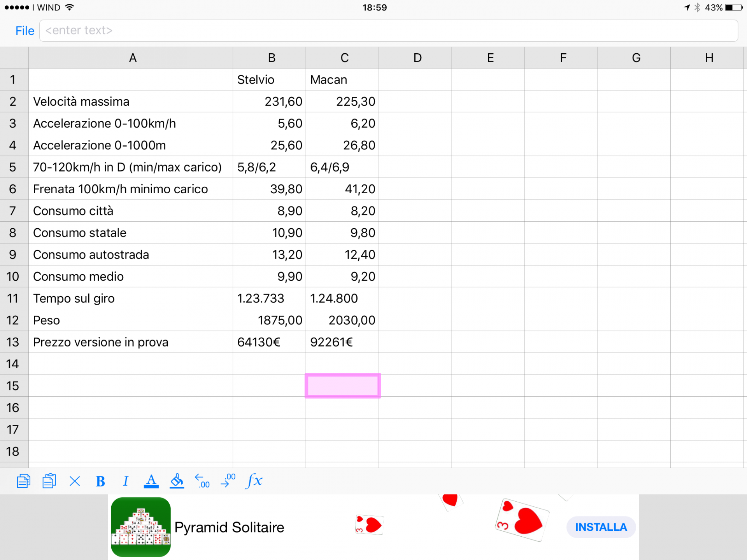Select Prezzo versione in prova cell
Image resolution: width=747 pixels, height=560 pixels.
[131, 342]
